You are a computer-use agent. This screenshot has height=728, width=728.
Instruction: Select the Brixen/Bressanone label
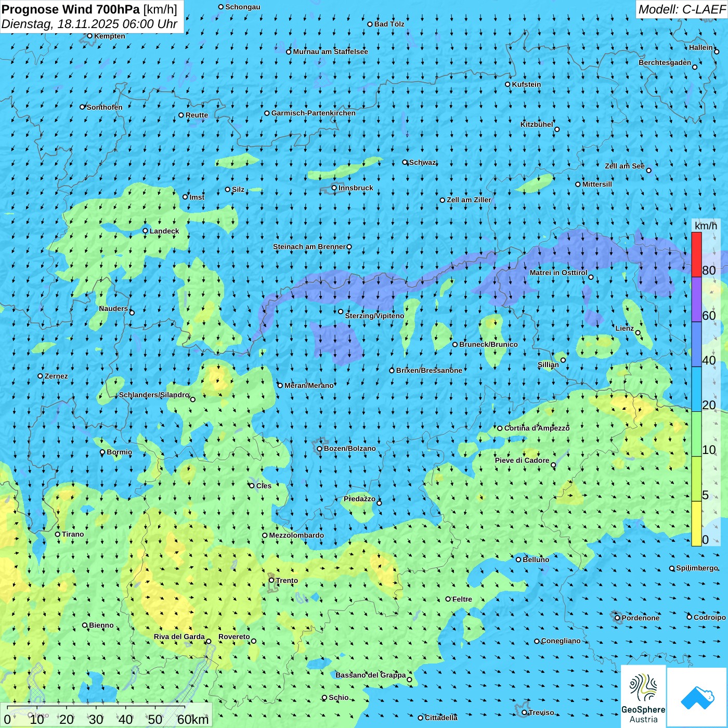(x=429, y=370)
